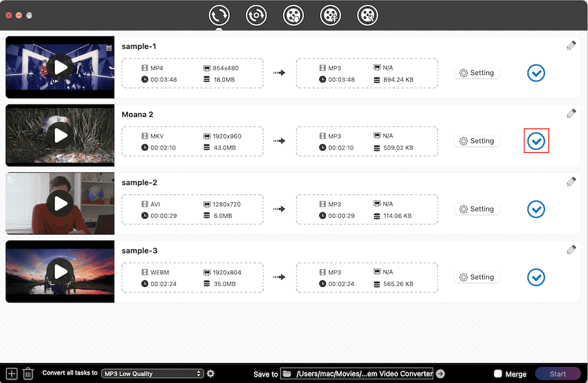Open Setting for sample-3
This screenshot has height=383, width=588.
click(477, 277)
